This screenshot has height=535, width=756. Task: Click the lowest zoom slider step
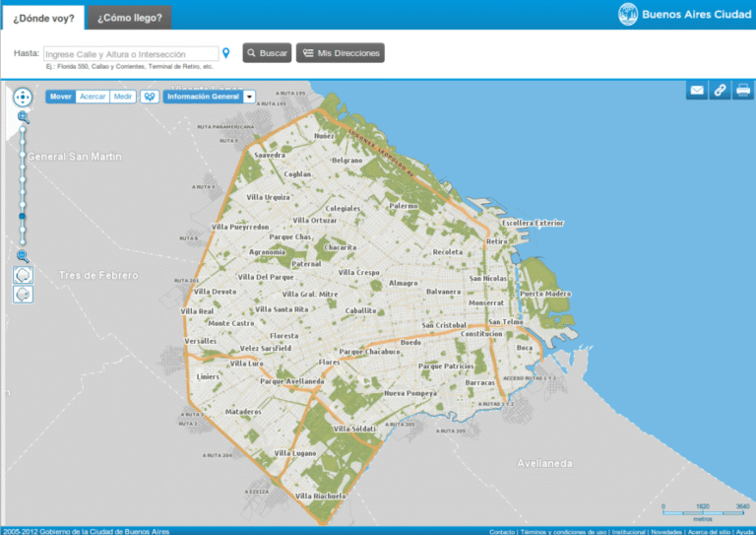click(x=23, y=242)
